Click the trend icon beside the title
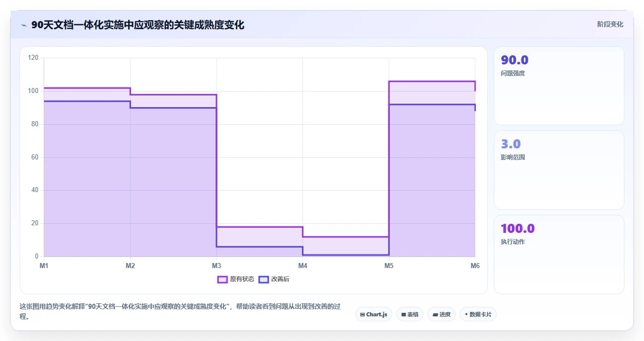The height and width of the screenshot is (341, 644). 24,25
